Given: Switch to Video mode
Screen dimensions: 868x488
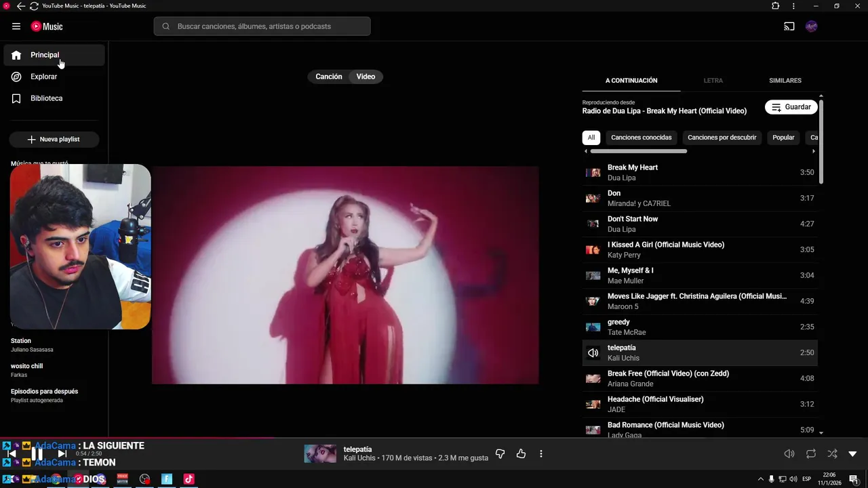Looking at the screenshot, I should tap(366, 77).
